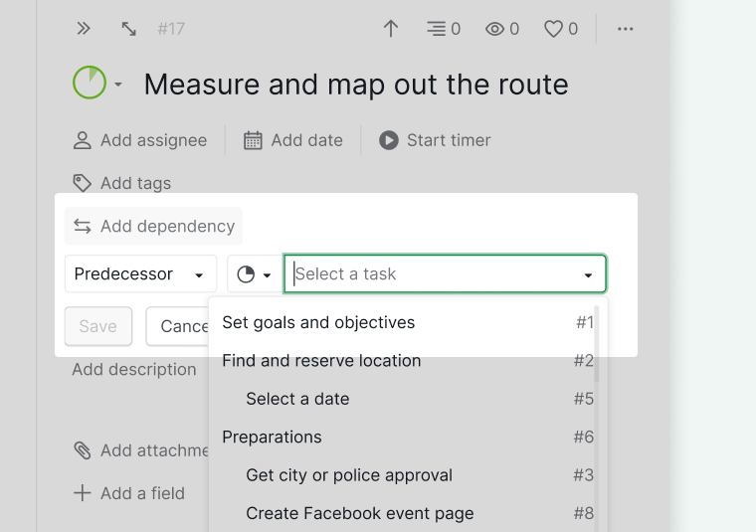
Task: Click the dropdown list scrollbar
Action: point(597,343)
